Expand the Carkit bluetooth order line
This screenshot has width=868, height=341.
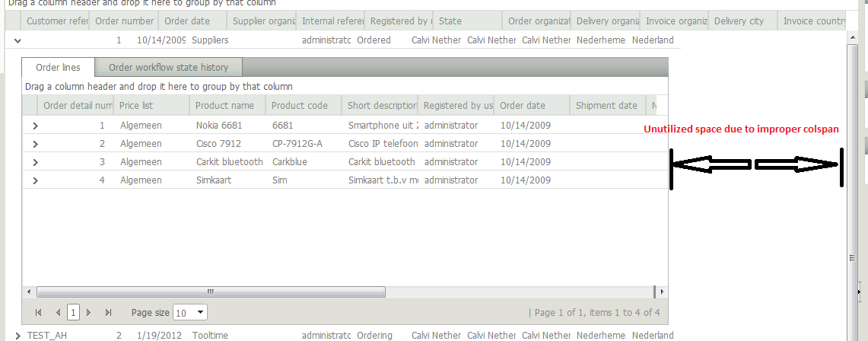(35, 162)
